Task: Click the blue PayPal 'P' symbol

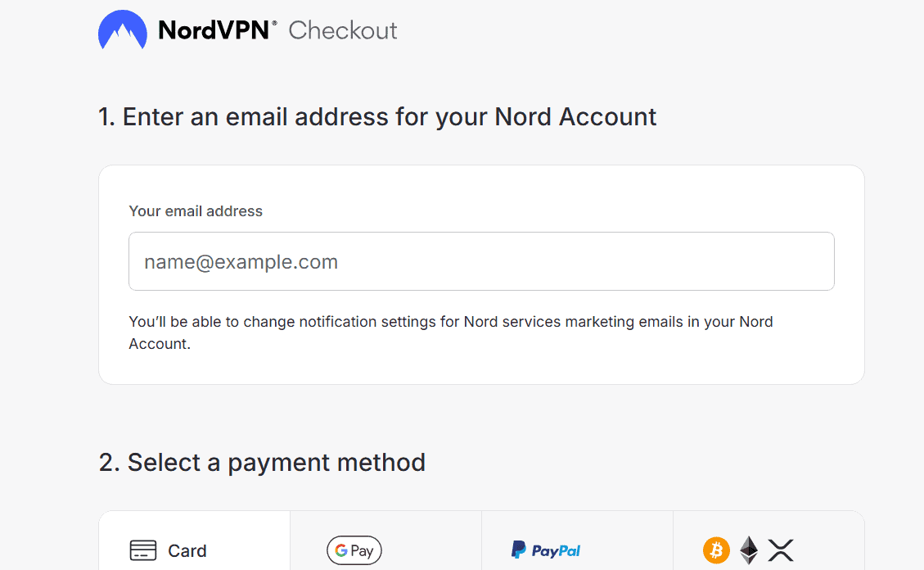Action: point(518,550)
